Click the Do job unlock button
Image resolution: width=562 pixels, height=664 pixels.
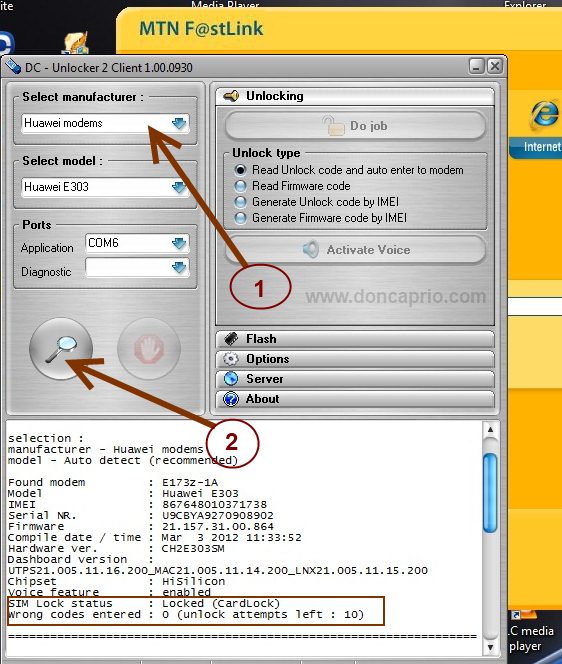[355, 126]
